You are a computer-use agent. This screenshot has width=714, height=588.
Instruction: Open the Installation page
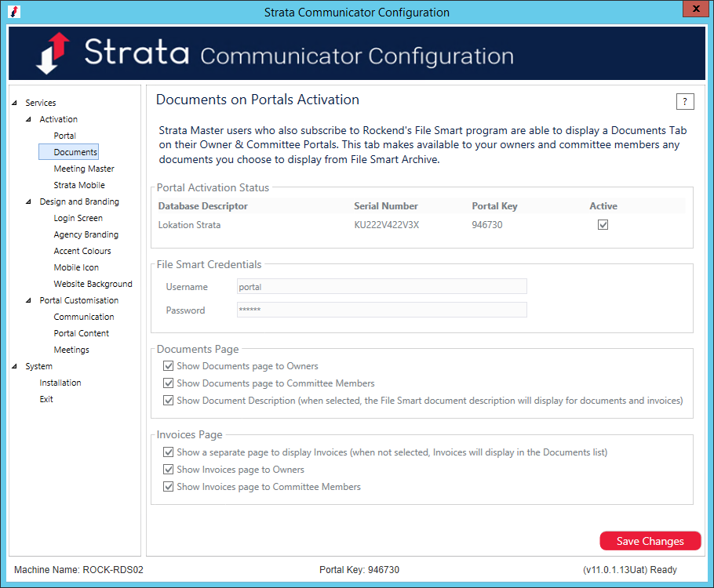coord(60,383)
